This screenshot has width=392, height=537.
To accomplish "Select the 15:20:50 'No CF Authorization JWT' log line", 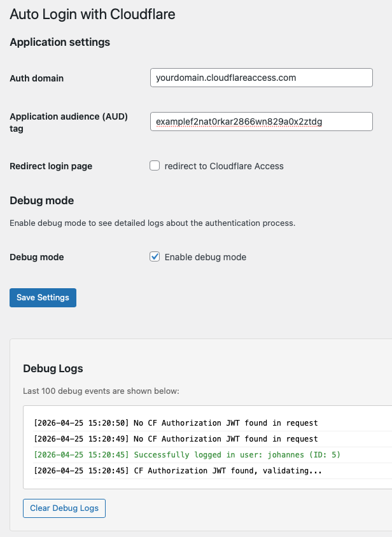I will tap(176, 423).
